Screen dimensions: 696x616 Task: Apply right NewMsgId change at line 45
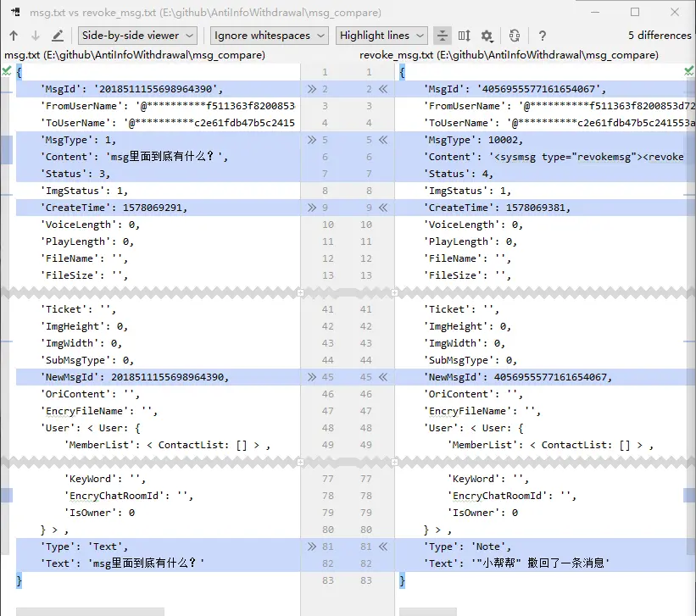click(383, 377)
